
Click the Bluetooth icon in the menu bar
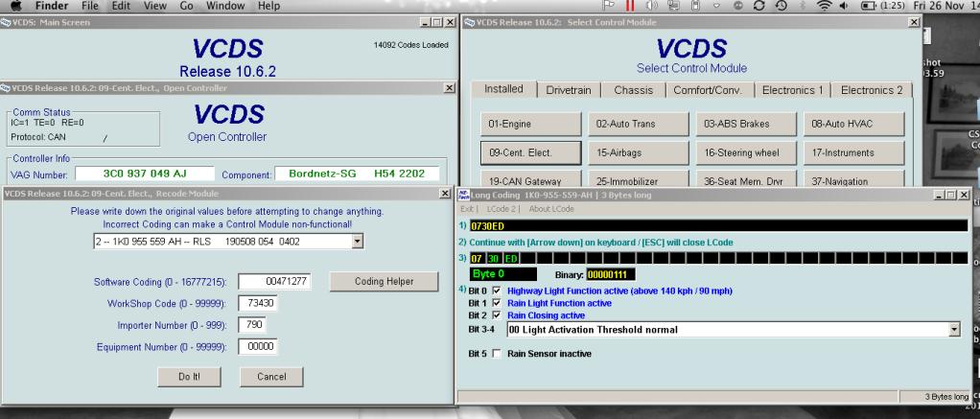click(804, 6)
